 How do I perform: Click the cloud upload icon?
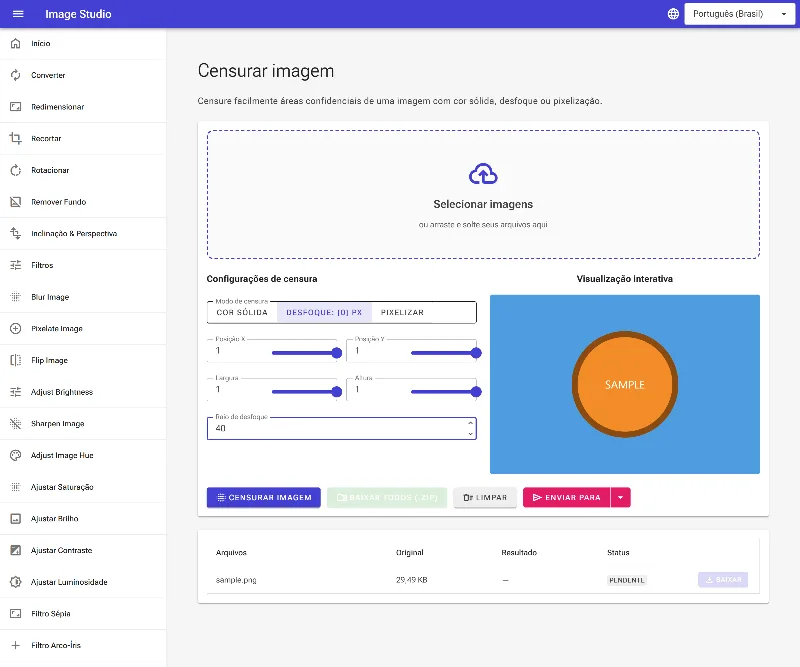483,174
